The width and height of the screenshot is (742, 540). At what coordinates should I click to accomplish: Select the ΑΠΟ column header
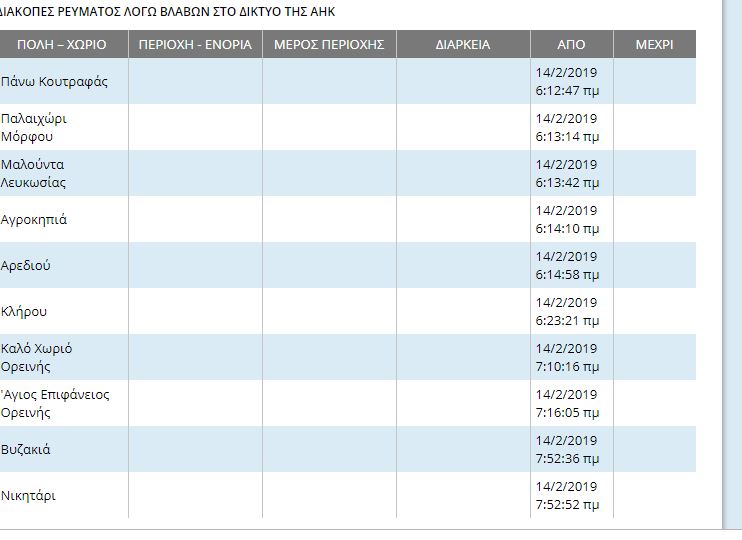pyautogui.click(x=571, y=45)
